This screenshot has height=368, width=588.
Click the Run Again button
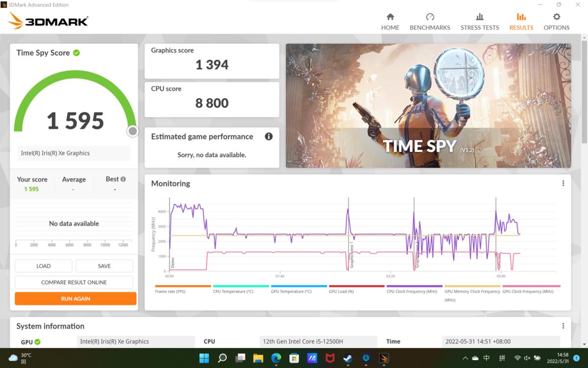pos(75,298)
